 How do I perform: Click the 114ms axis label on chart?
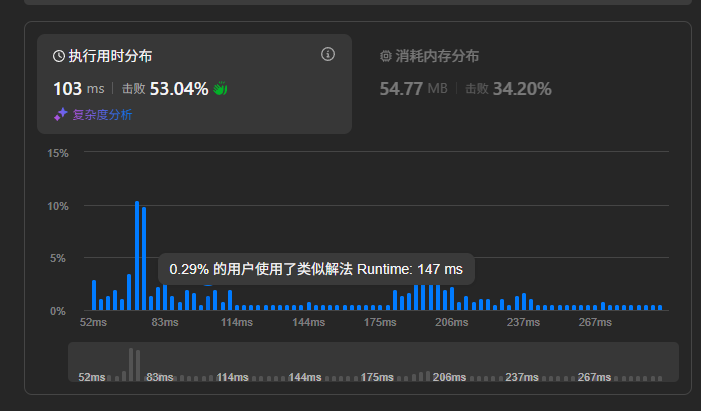[x=236, y=322]
